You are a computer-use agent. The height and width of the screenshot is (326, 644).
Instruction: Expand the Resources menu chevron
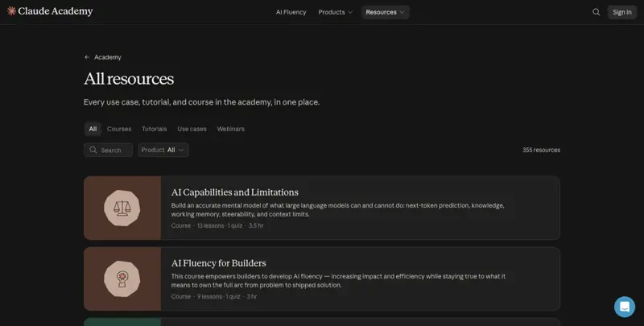pos(402,12)
